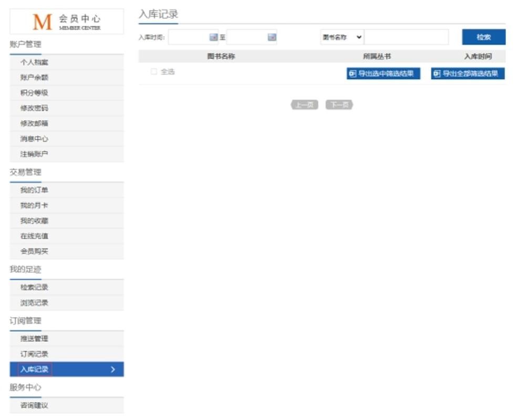Toggle the 全选 select-all checkbox
The width and height of the screenshot is (517, 420).
154,72
